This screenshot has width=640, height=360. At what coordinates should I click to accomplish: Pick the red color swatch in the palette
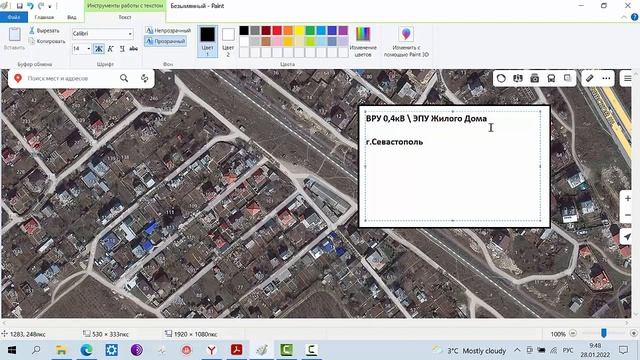point(277,30)
